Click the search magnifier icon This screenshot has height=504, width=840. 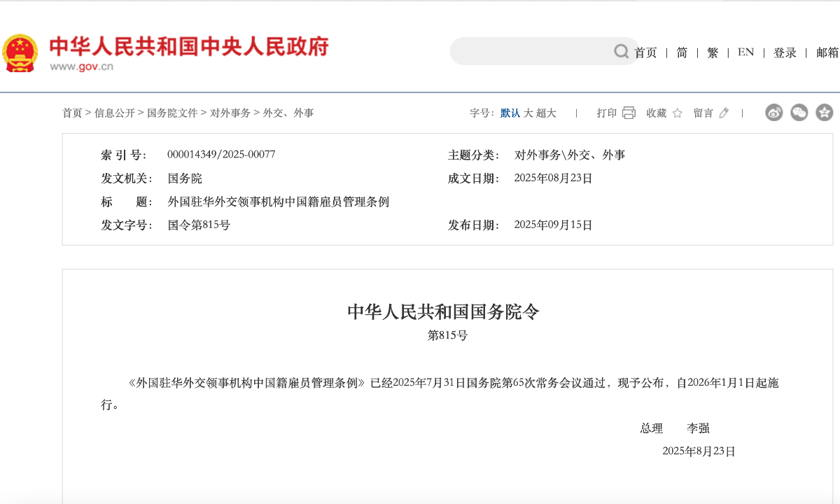[x=621, y=51]
